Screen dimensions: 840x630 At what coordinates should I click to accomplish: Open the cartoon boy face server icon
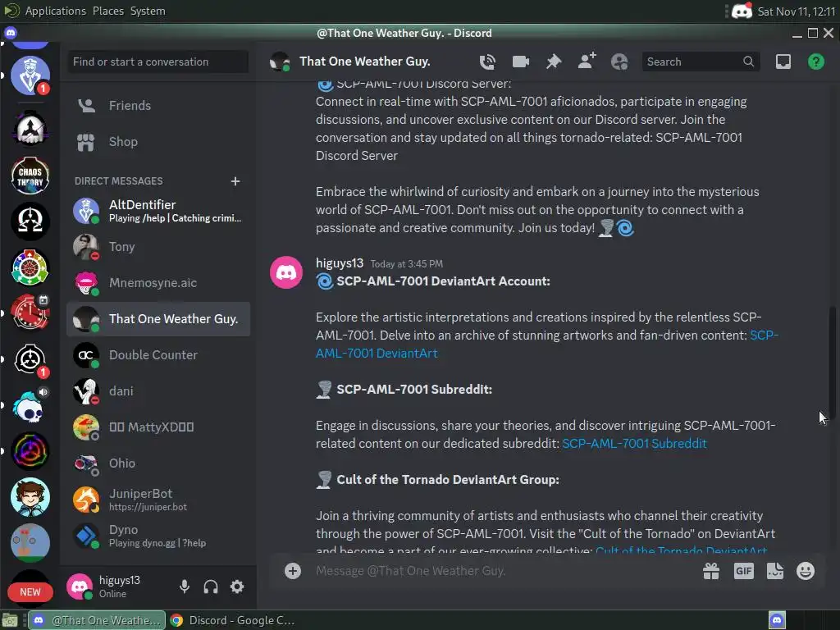point(30,497)
